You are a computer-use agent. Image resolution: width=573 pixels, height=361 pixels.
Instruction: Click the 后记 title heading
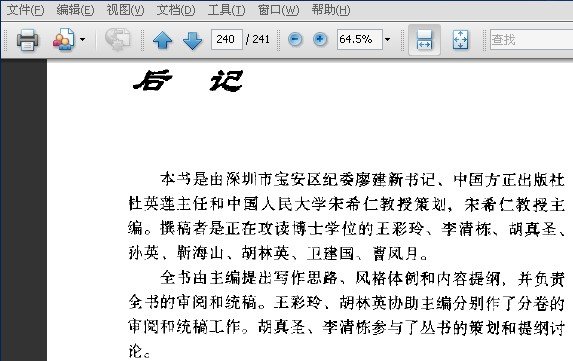click(x=188, y=80)
